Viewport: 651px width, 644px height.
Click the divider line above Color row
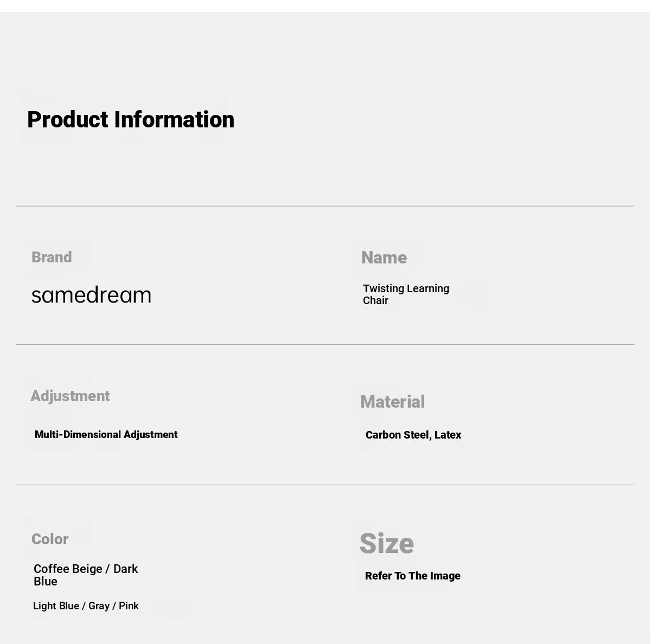(x=325, y=485)
